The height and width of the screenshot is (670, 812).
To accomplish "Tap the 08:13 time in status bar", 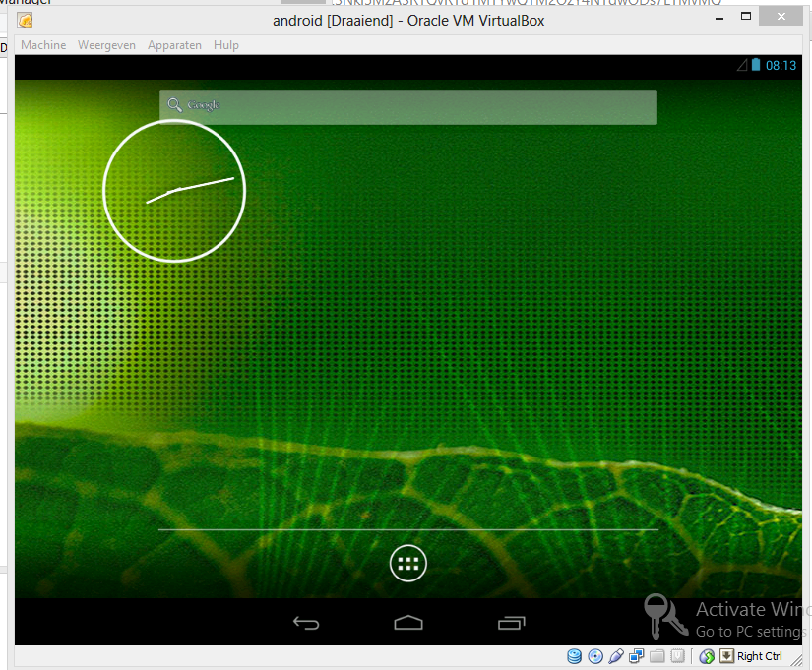I will coord(781,65).
